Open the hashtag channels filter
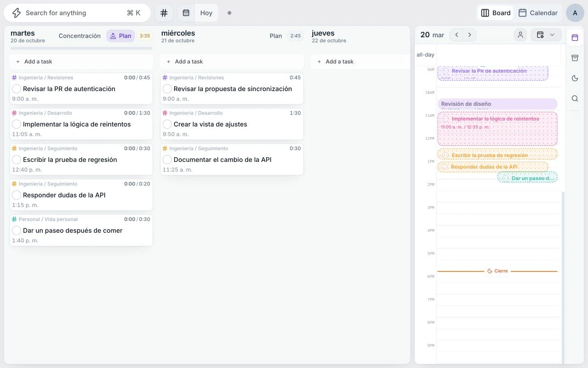588x368 pixels. pos(164,13)
